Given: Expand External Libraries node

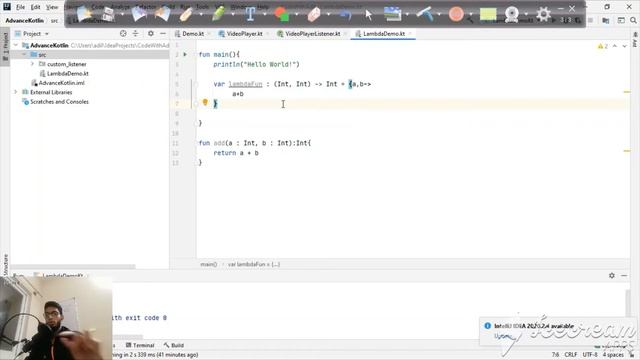Looking at the screenshot, I should click(16, 92).
